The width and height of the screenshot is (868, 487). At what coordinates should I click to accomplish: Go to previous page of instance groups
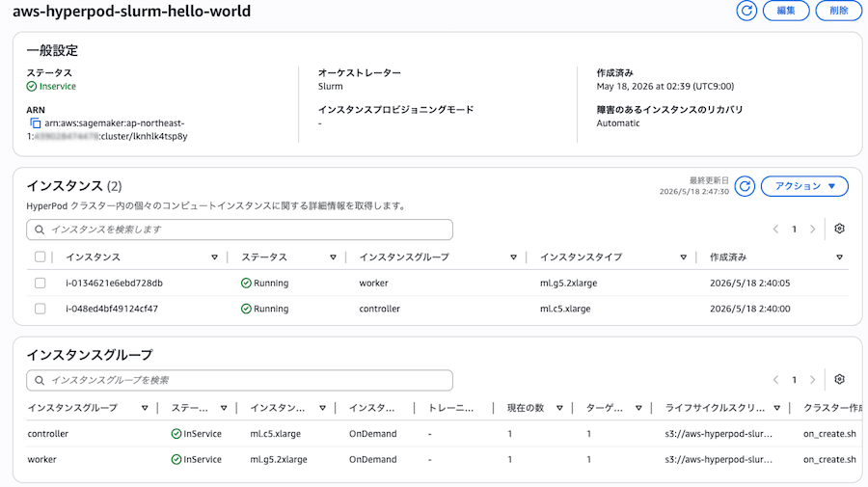[775, 380]
